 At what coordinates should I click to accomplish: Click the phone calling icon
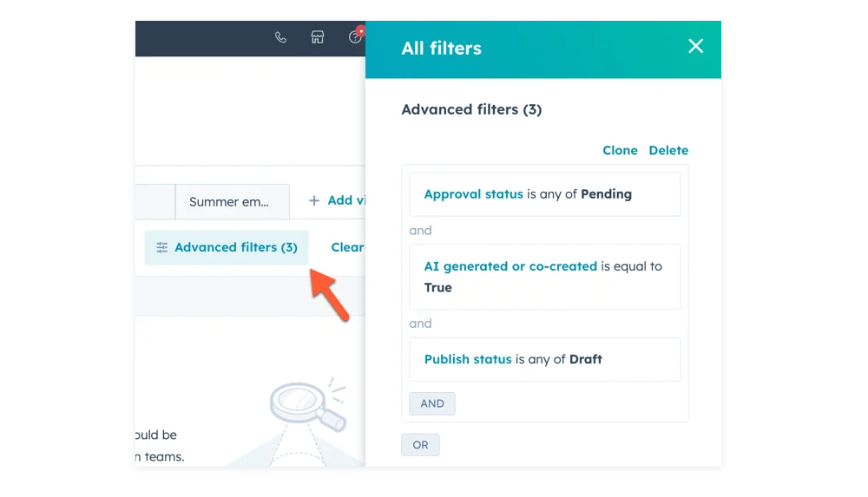tap(280, 37)
